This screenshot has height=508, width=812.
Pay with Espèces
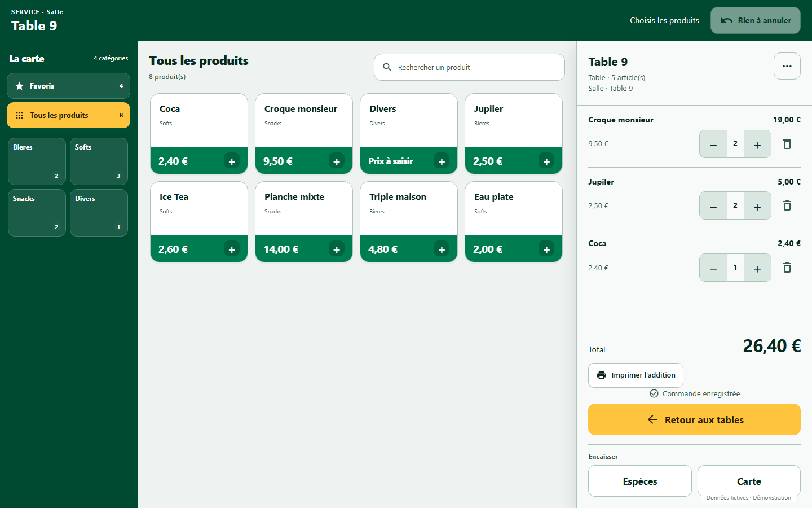pyautogui.click(x=640, y=481)
